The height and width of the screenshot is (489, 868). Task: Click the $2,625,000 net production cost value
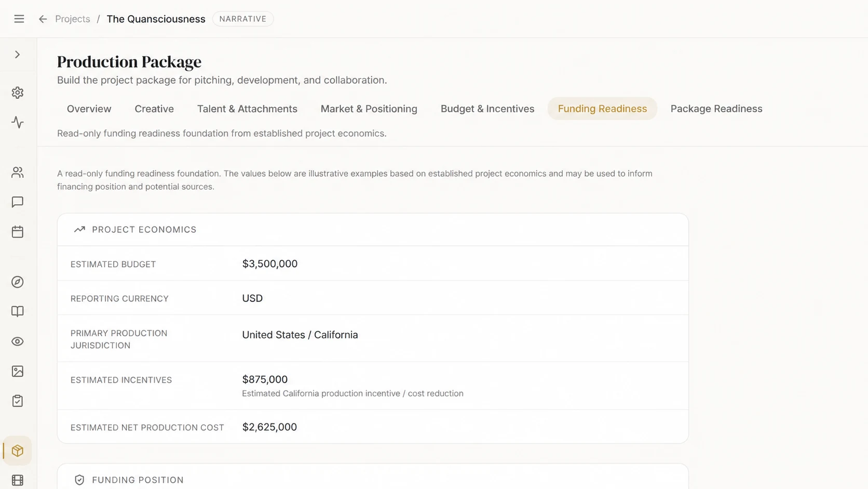[269, 427]
